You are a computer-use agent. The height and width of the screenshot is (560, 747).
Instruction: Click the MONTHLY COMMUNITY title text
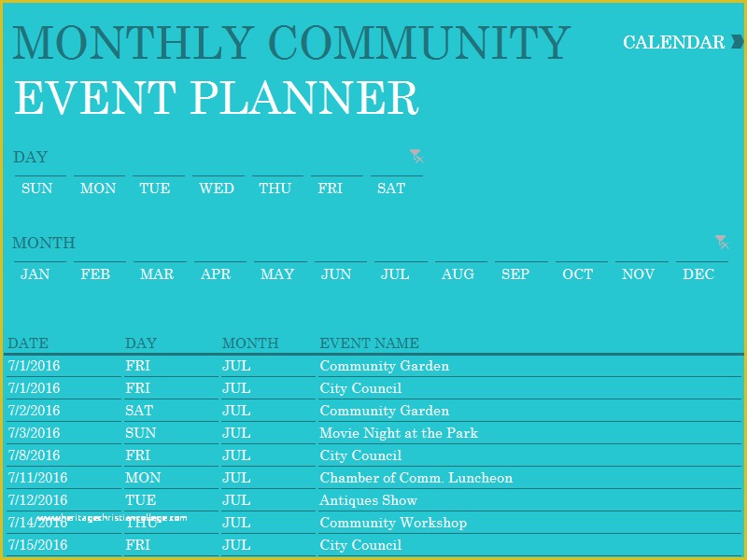pyautogui.click(x=291, y=42)
